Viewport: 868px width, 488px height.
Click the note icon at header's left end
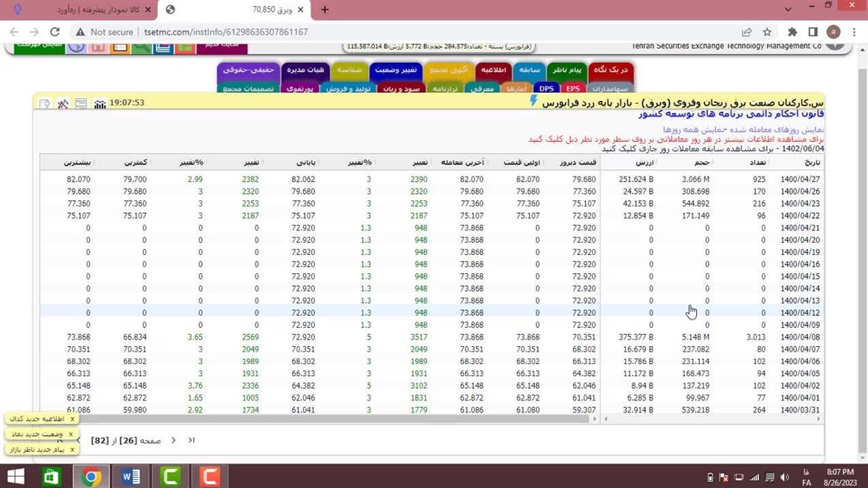pos(45,104)
